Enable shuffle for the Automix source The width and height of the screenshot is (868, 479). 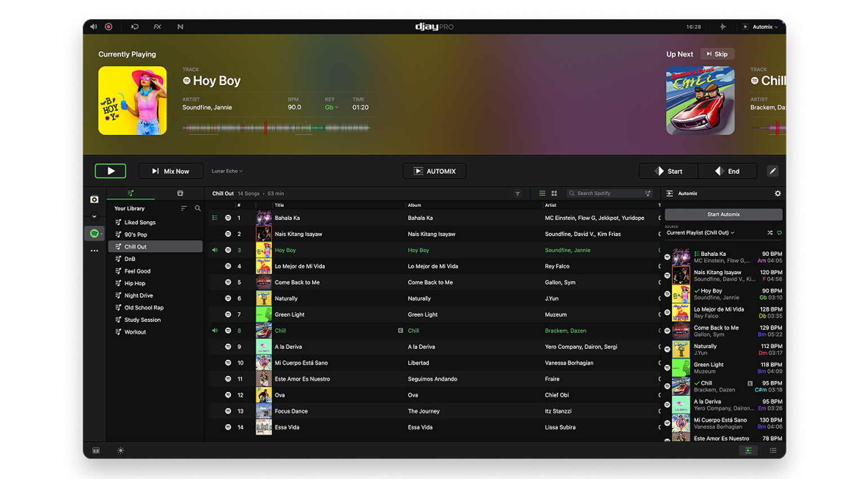tap(770, 232)
